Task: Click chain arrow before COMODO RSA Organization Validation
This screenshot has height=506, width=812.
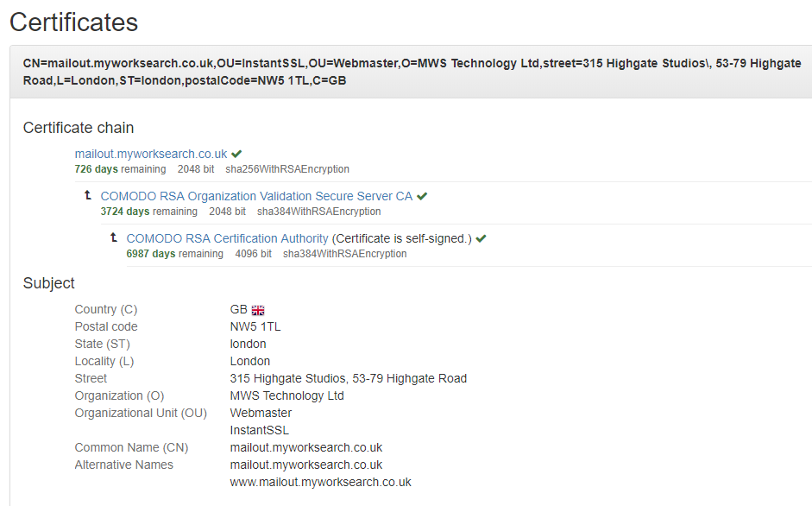Action: 88,196
